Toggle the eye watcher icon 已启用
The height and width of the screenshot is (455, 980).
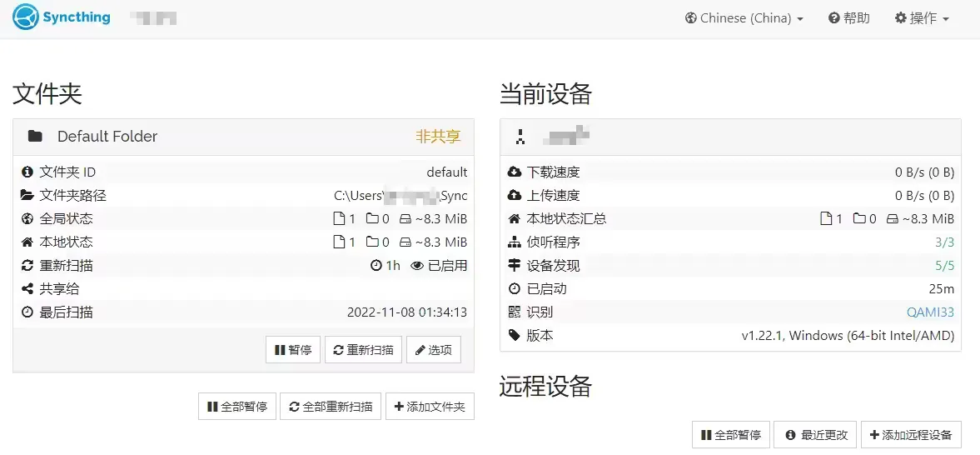tap(417, 266)
